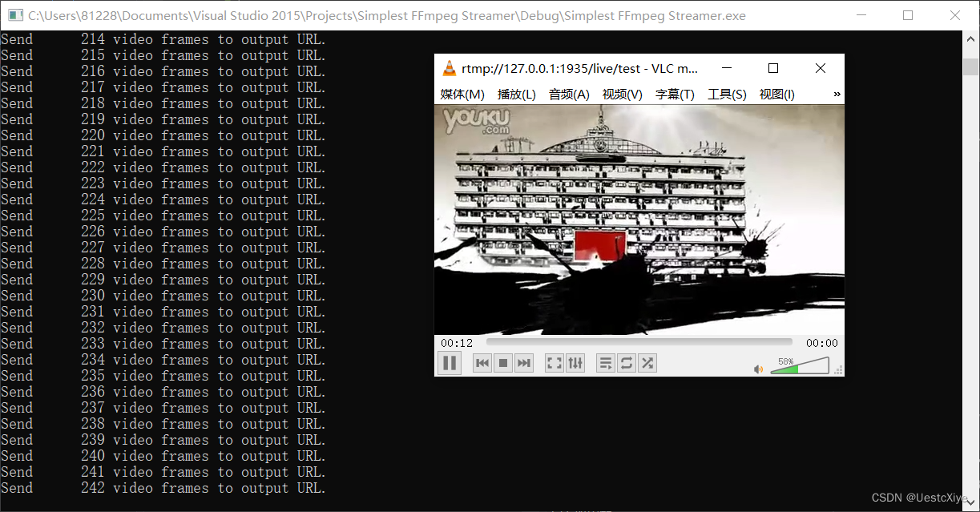Toggle VLC fullscreen mode
This screenshot has height=512, width=980.
pyautogui.click(x=555, y=363)
